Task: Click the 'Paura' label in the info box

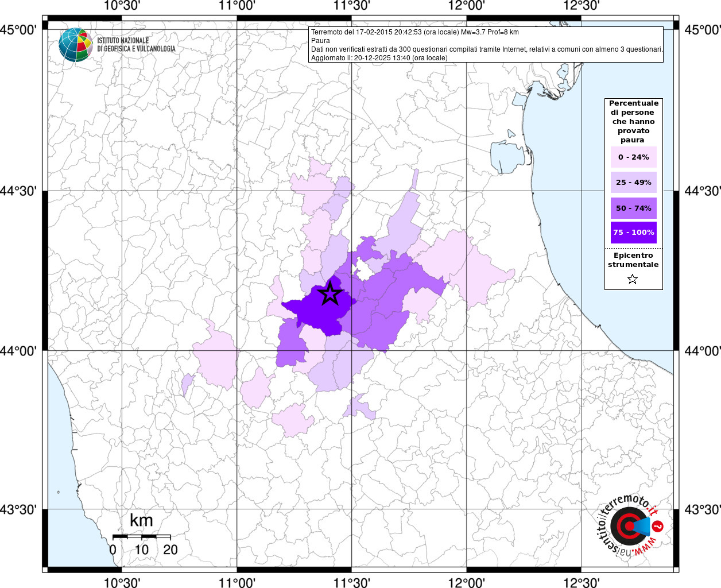Action: tap(320, 41)
